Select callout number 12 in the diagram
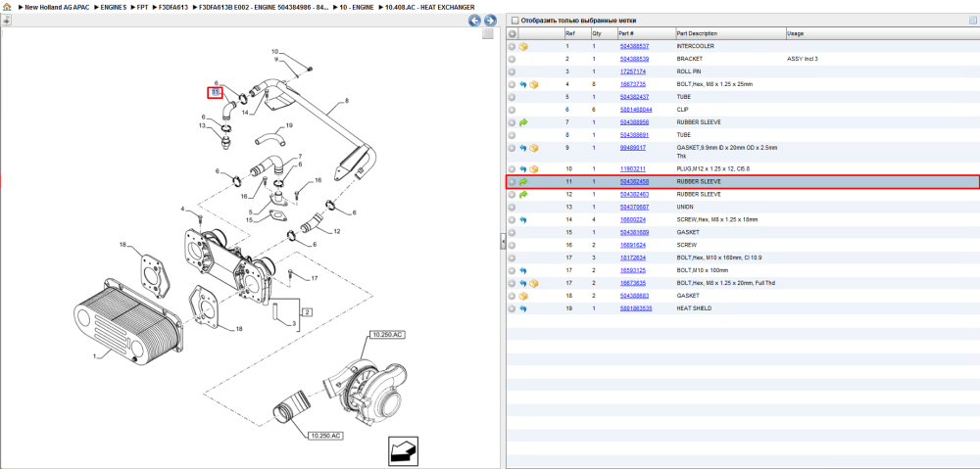980x469 pixels. (337, 231)
